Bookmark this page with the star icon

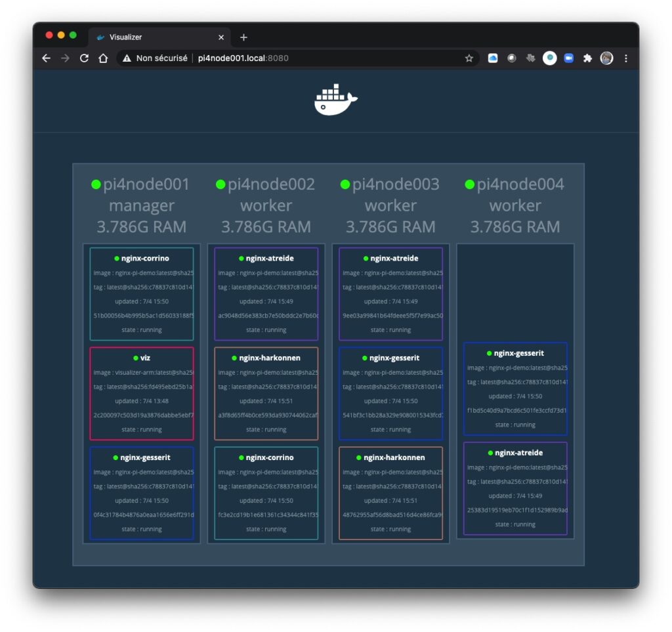click(469, 58)
